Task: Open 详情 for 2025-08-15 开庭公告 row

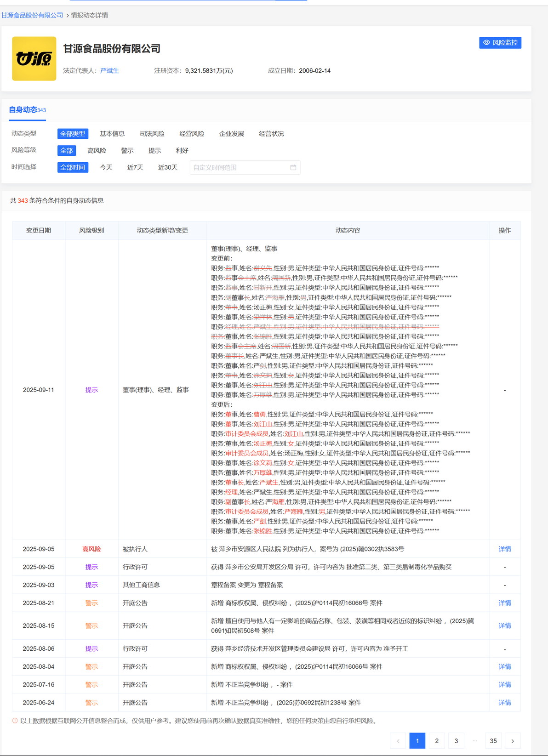Action: click(505, 625)
